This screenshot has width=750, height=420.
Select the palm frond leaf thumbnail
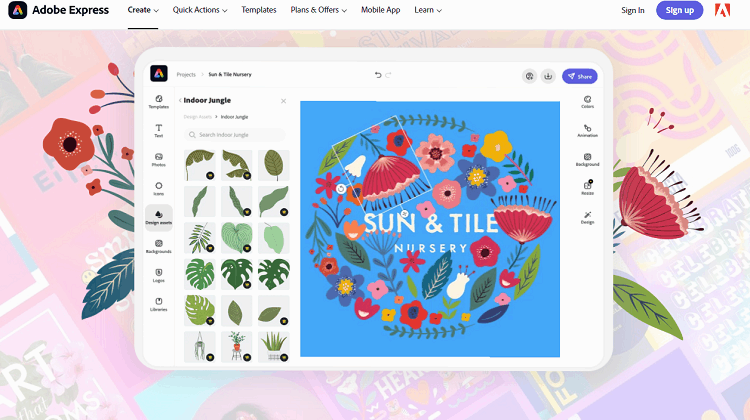click(x=199, y=238)
